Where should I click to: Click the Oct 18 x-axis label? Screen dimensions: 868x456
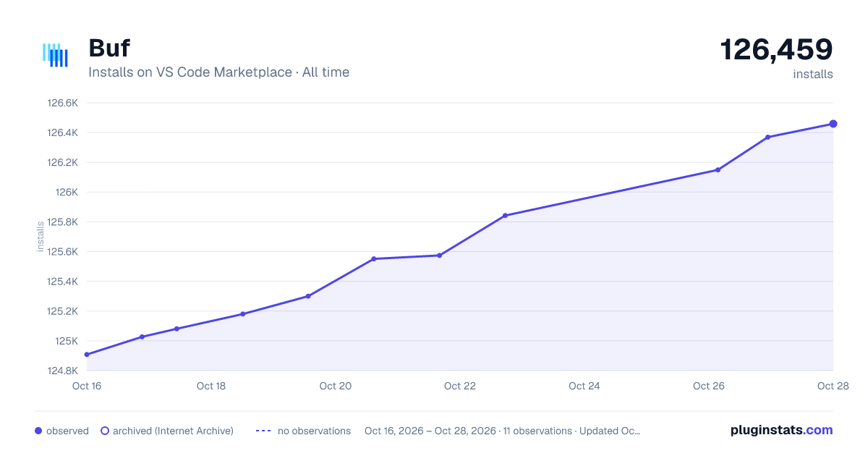point(211,386)
